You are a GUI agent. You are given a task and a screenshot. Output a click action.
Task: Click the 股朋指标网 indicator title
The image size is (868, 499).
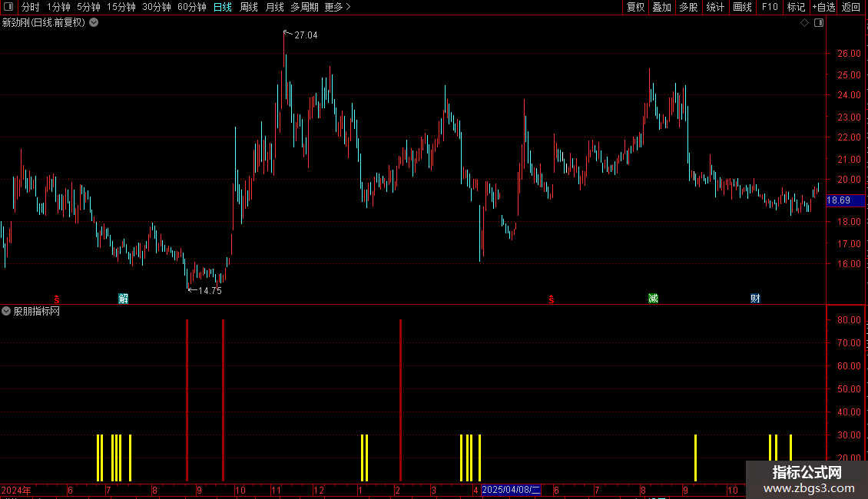pyautogui.click(x=37, y=312)
